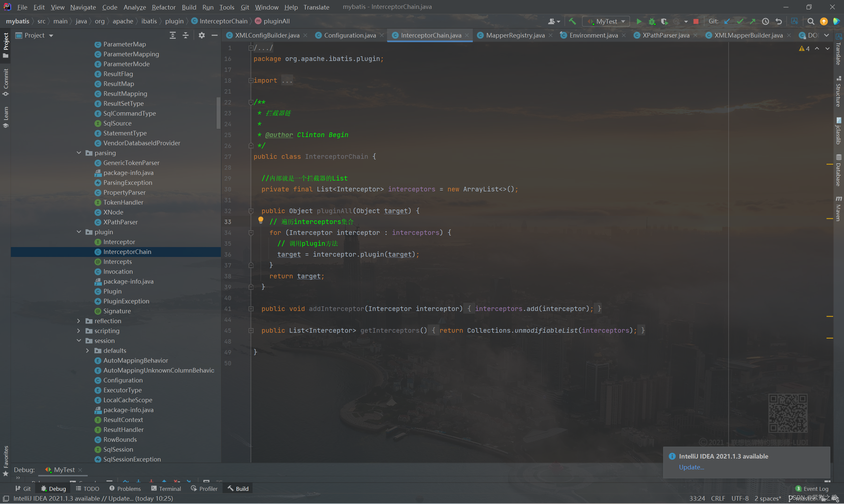The width and height of the screenshot is (844, 504).
Task: Click the pluginAll method collapse arrow
Action: tap(251, 210)
